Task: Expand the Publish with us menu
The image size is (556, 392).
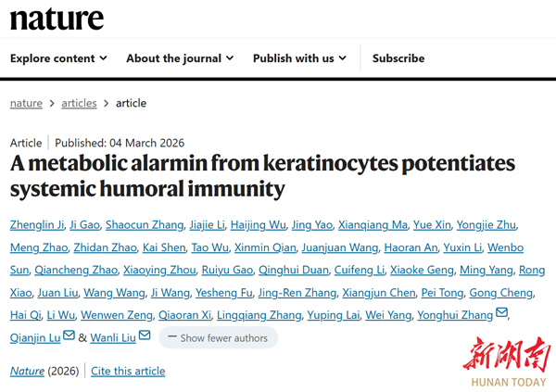Action: tap(299, 58)
